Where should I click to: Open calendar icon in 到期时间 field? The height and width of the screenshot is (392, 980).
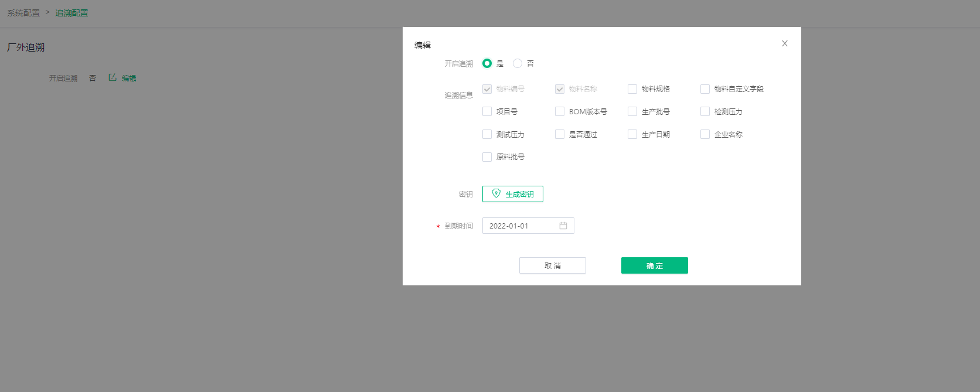point(563,226)
